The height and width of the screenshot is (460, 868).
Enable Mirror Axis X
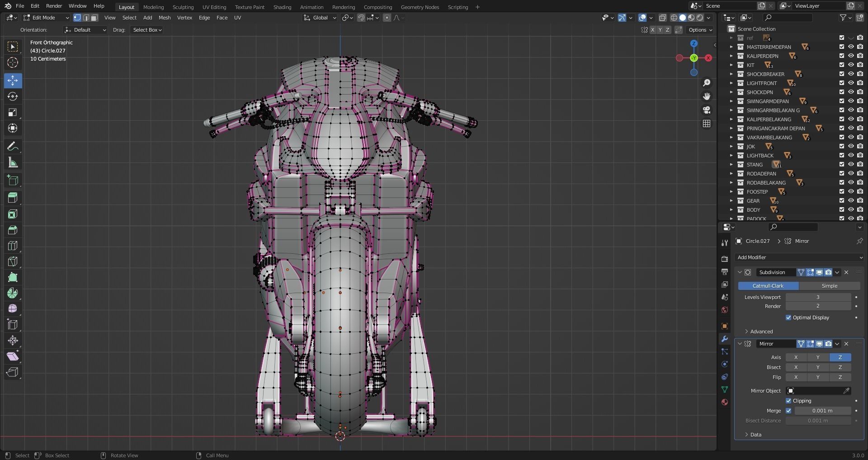tap(796, 357)
